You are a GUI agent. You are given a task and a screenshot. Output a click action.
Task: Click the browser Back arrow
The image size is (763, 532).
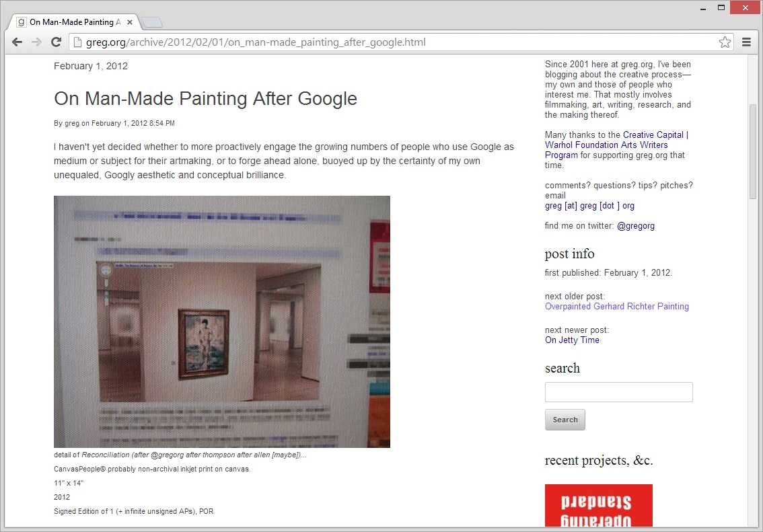17,42
